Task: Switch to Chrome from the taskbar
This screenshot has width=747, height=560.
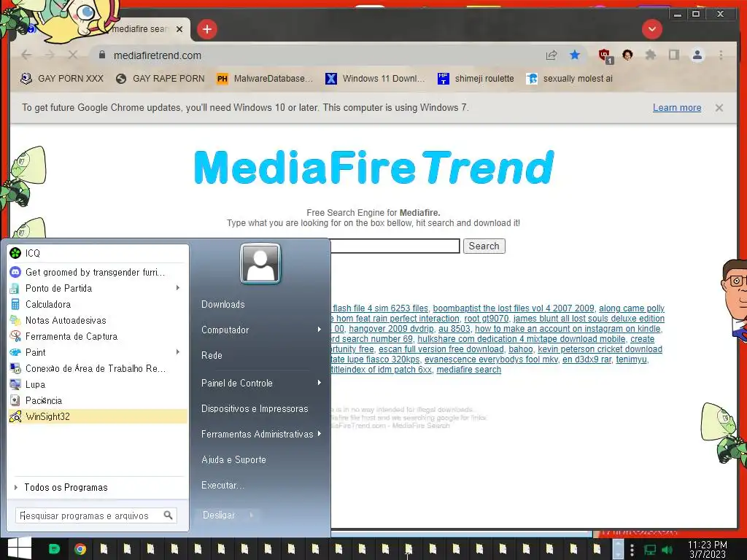Action: [80, 549]
